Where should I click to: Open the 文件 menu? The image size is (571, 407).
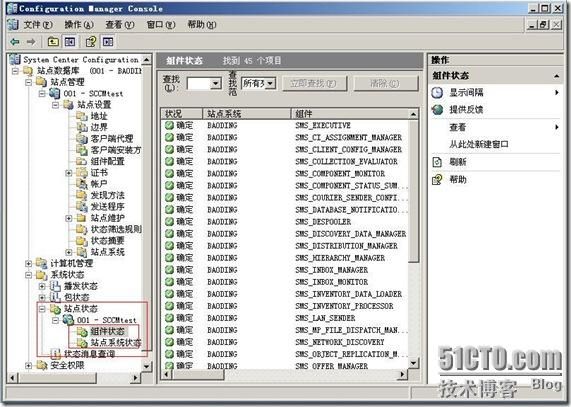(x=38, y=25)
